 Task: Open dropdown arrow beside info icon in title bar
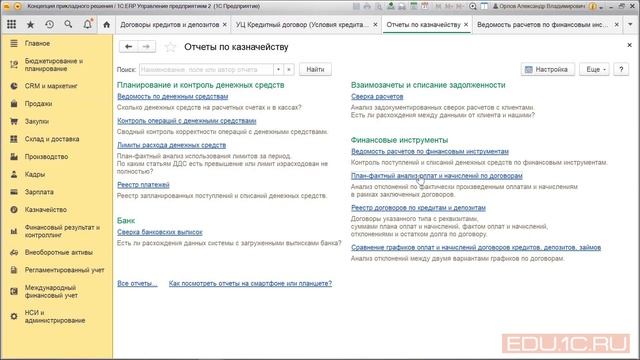point(601,7)
